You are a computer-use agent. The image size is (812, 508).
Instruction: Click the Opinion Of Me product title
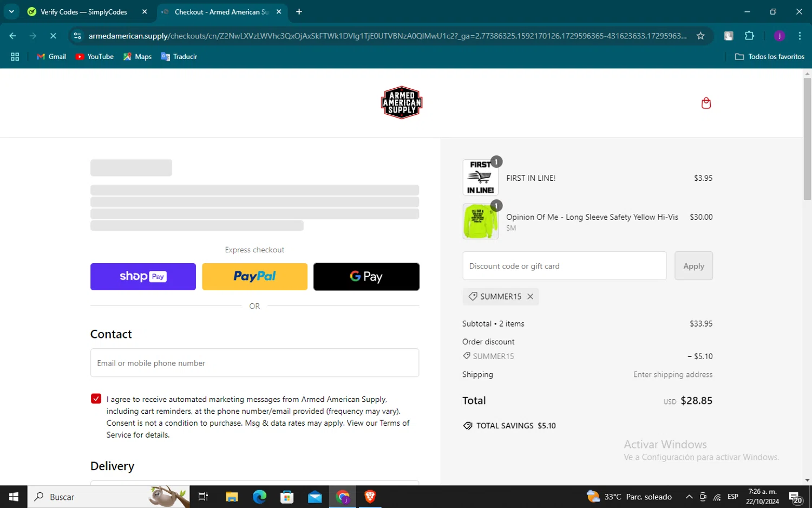click(592, 217)
